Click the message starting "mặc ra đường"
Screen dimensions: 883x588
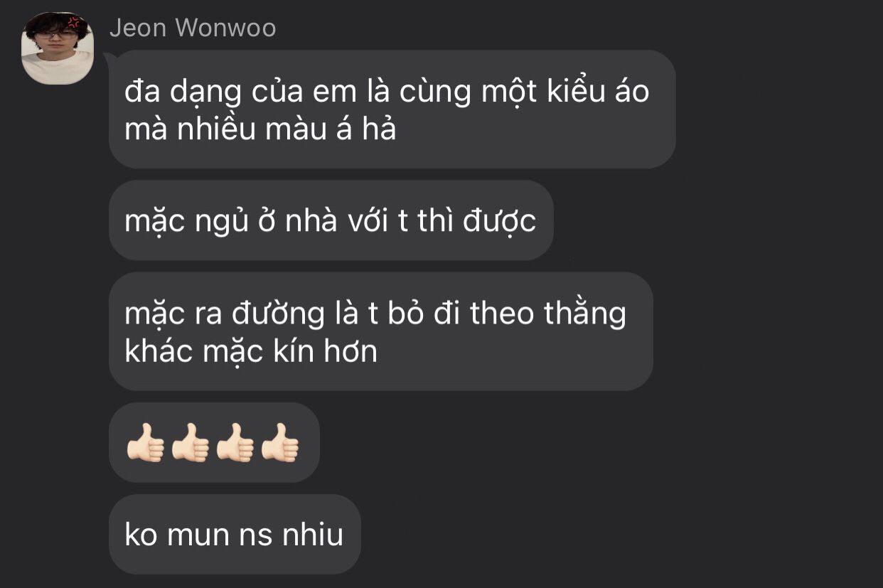pyautogui.click(x=380, y=331)
